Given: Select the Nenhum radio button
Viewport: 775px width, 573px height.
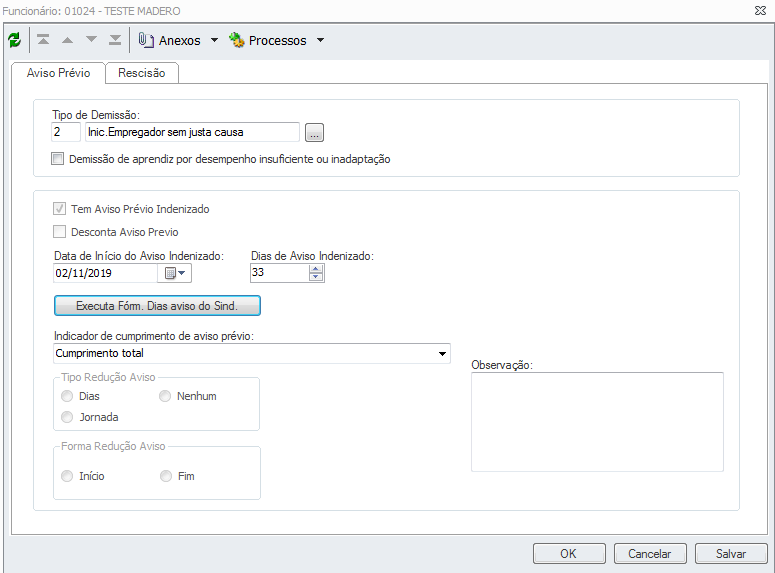Looking at the screenshot, I should tap(165, 396).
